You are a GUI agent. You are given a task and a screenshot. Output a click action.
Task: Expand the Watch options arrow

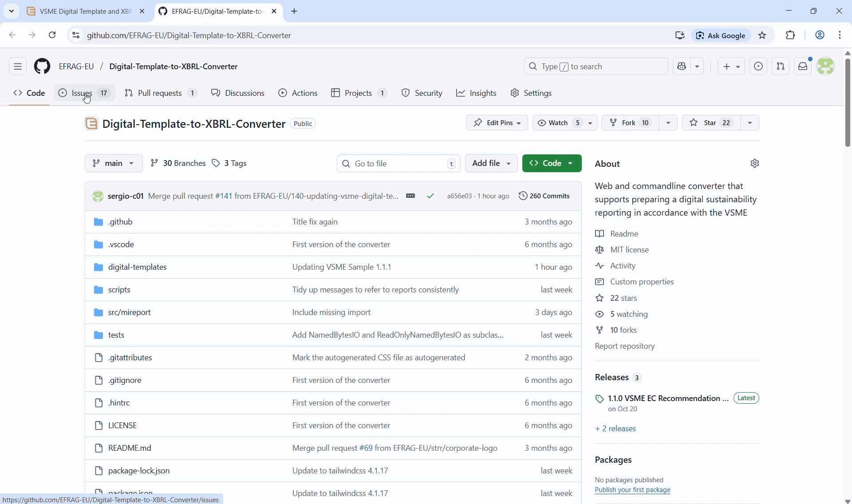590,123
